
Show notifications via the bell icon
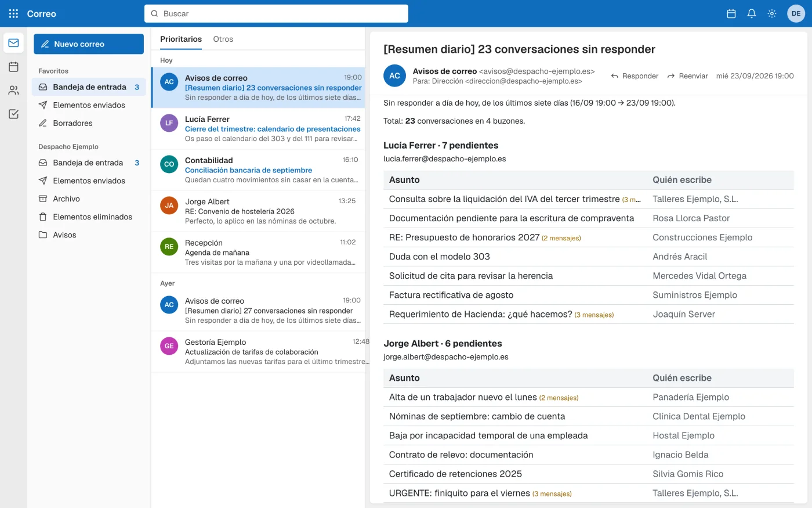(x=752, y=13)
